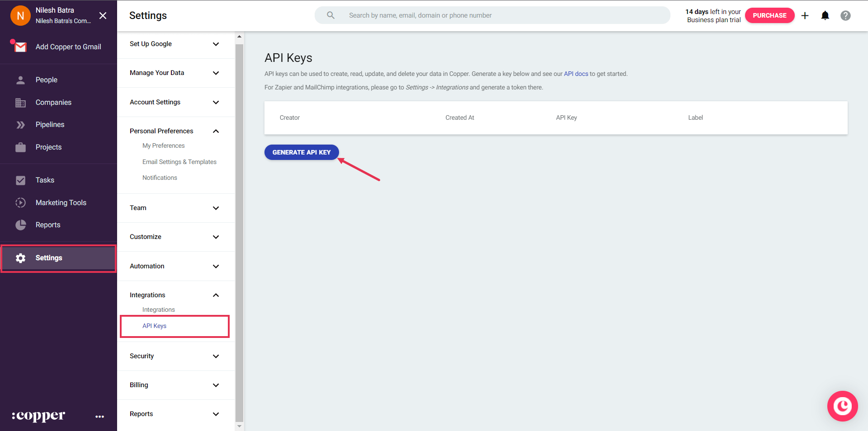Click the search input field
This screenshot has height=431, width=868.
click(x=492, y=15)
